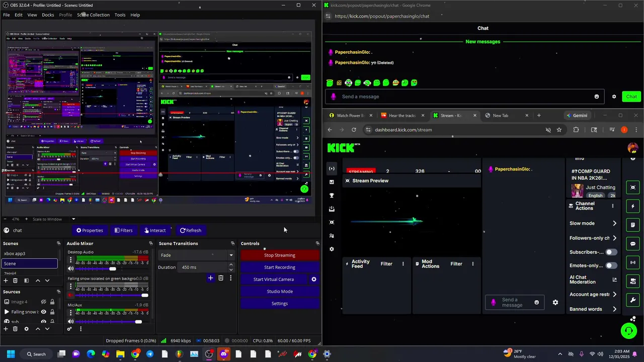Image resolution: width=644 pixels, height=362 pixels.
Task: Mute the Mic/Aux channel
Action: (x=70, y=322)
